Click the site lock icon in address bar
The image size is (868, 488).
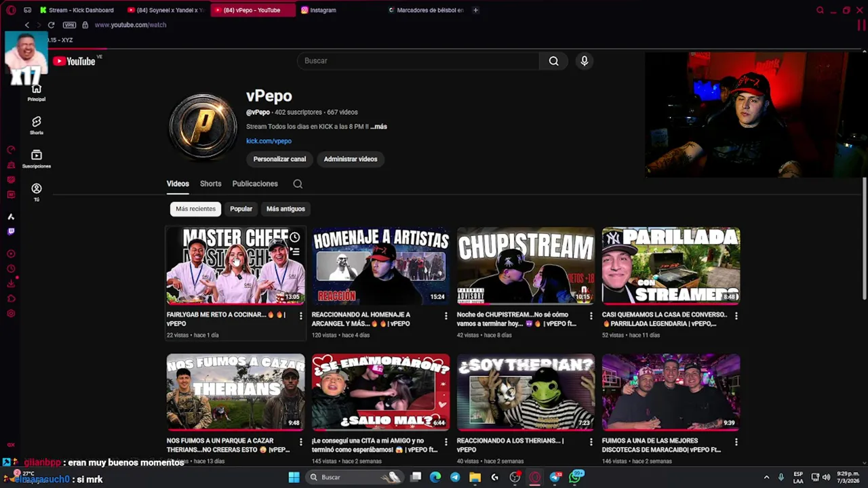[85, 25]
